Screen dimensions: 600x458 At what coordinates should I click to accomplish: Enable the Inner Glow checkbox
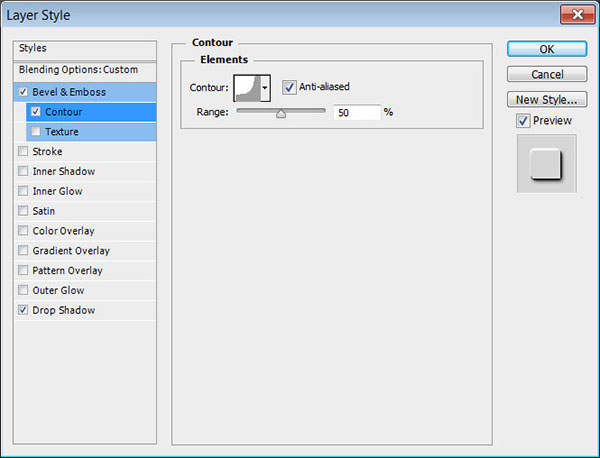tap(23, 191)
